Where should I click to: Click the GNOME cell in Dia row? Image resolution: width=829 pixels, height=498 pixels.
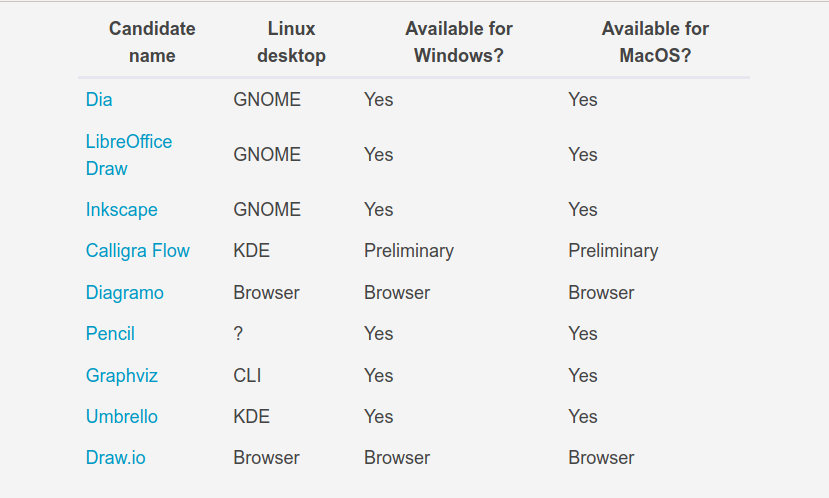point(267,99)
